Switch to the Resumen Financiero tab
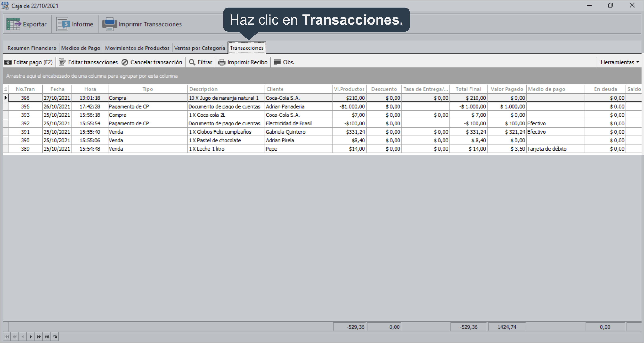Screen dimensions: 644x343 [32, 48]
